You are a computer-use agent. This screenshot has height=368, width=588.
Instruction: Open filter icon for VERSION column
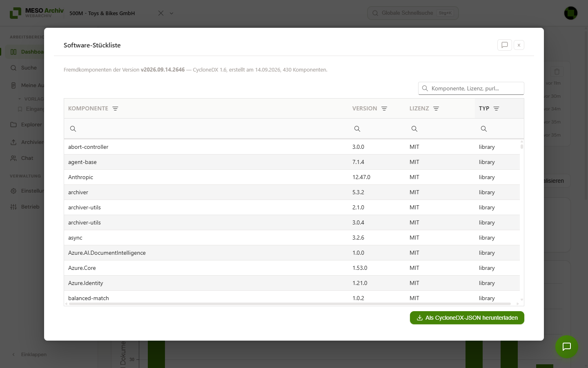click(384, 108)
